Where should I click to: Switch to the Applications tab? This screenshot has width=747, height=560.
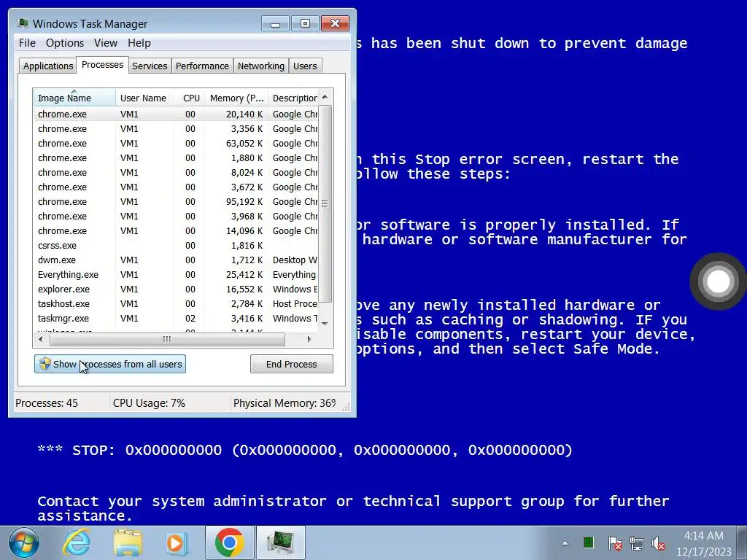pyautogui.click(x=48, y=66)
